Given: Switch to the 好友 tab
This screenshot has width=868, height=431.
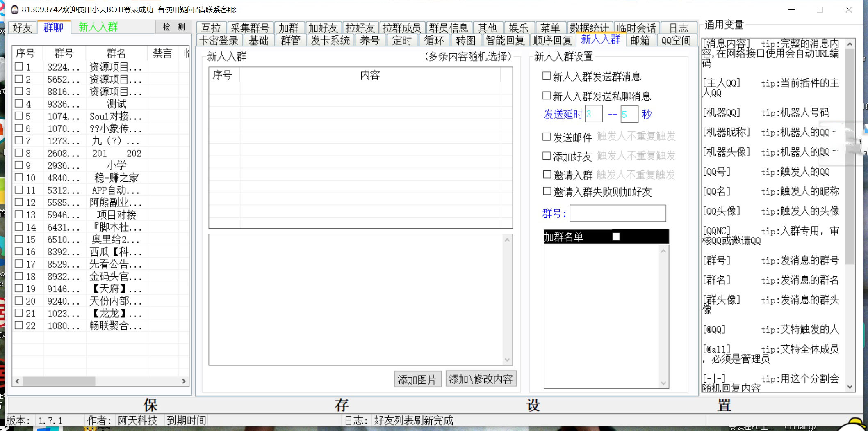Looking at the screenshot, I should [22, 28].
